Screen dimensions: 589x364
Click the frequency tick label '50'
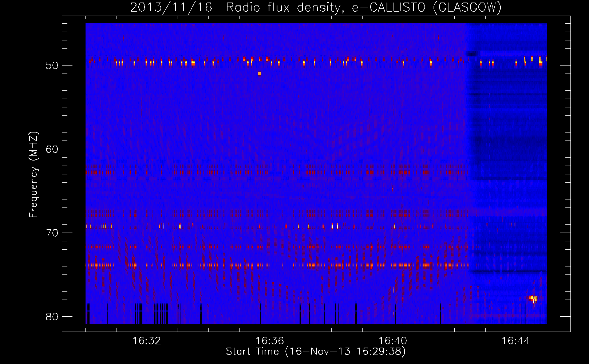(x=52, y=66)
